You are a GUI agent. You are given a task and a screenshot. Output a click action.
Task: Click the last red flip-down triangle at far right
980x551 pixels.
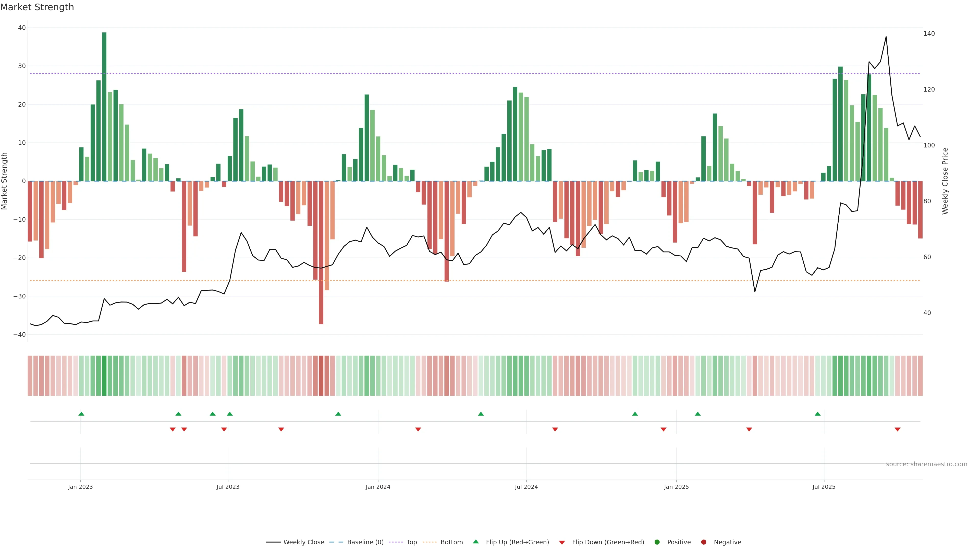tap(898, 429)
